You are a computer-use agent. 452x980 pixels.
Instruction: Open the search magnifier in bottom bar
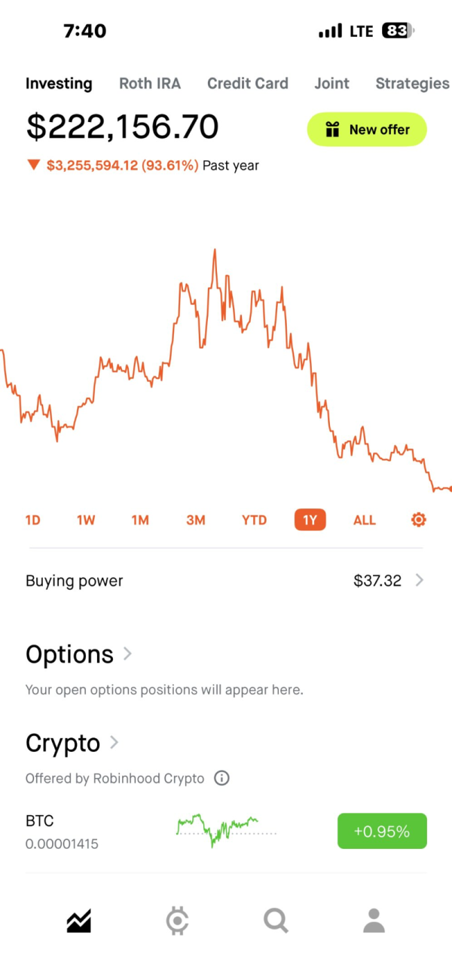pyautogui.click(x=276, y=920)
